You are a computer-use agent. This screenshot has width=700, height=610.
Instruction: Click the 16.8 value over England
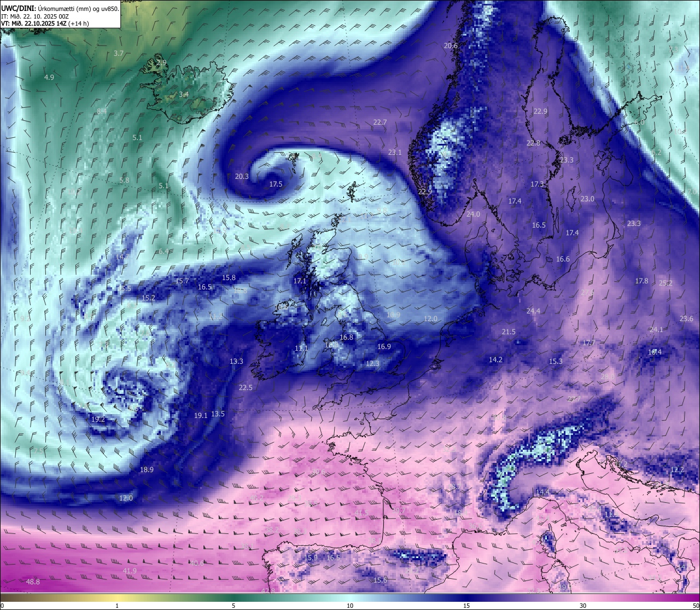point(346,338)
